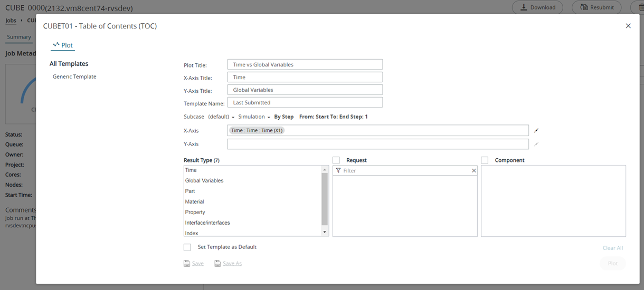Click the Y-Axis edit pencil icon
644x290 pixels.
[536, 144]
